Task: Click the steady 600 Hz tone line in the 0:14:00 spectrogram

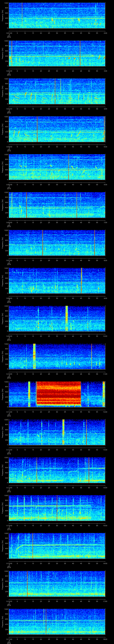Action: coord(50,506)
